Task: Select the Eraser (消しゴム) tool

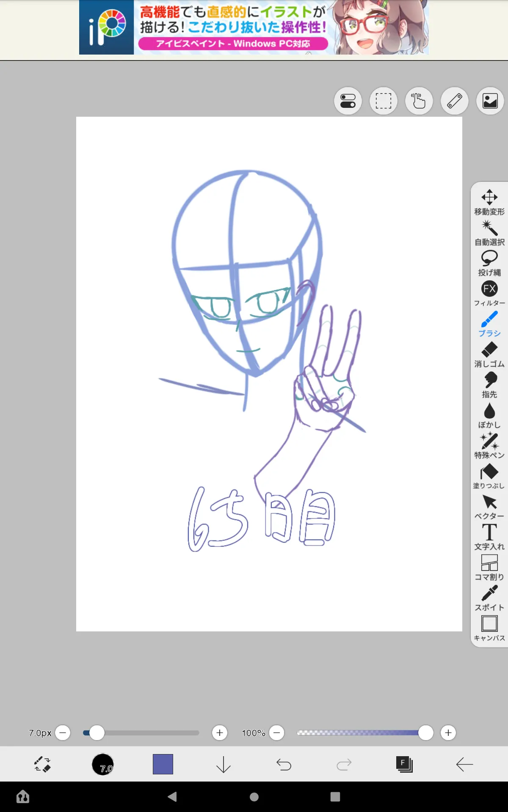Action: 489,354
